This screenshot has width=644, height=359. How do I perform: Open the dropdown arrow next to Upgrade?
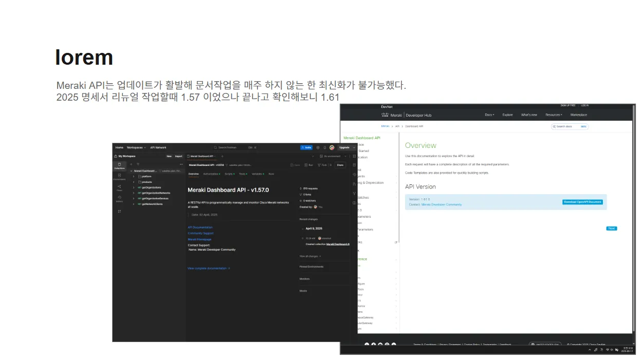pyautogui.click(x=354, y=147)
